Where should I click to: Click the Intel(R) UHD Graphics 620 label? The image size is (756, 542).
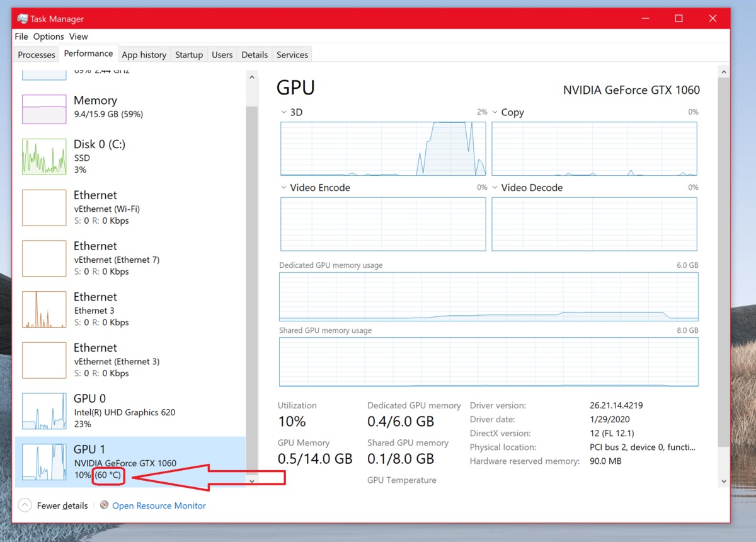[x=125, y=412]
